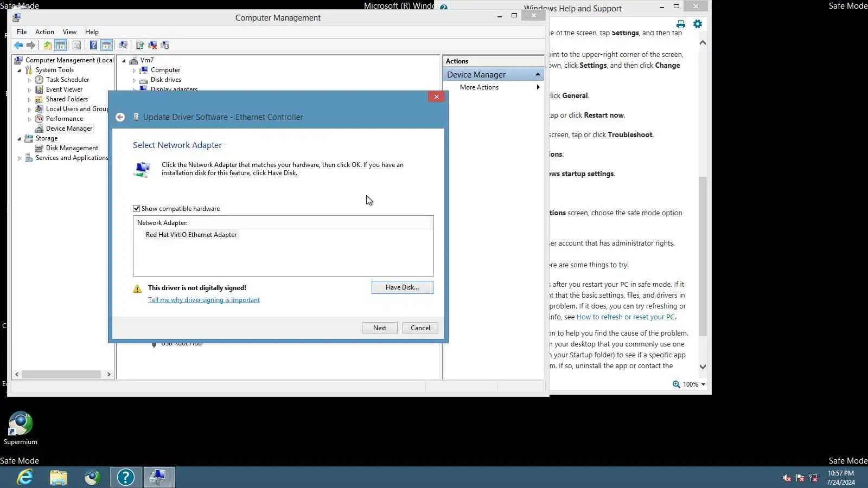The image size is (868, 488).
Task: Collapse the Device Manager actions section
Action: point(538,74)
